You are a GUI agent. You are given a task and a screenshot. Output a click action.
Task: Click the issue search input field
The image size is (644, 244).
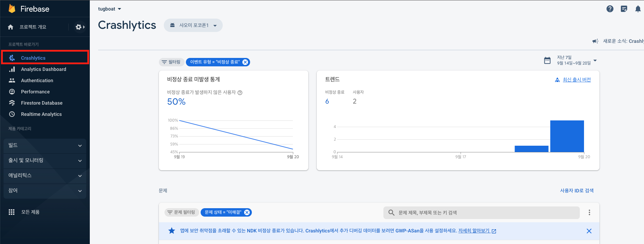pyautogui.click(x=481, y=212)
